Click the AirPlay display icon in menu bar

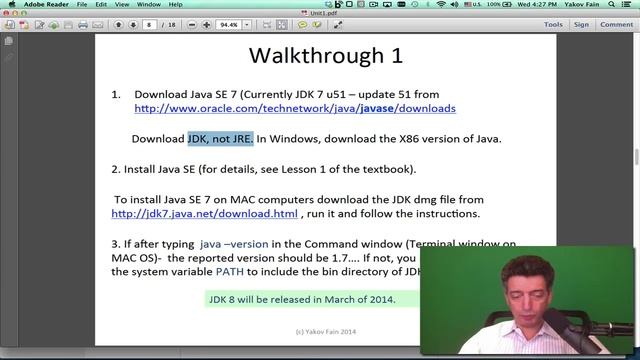click(x=387, y=4)
